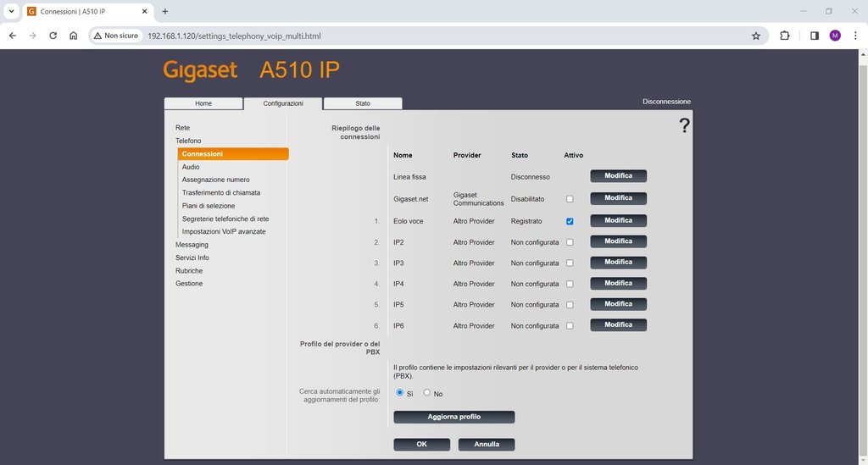
Task: Click the help question mark icon
Action: pyautogui.click(x=684, y=125)
